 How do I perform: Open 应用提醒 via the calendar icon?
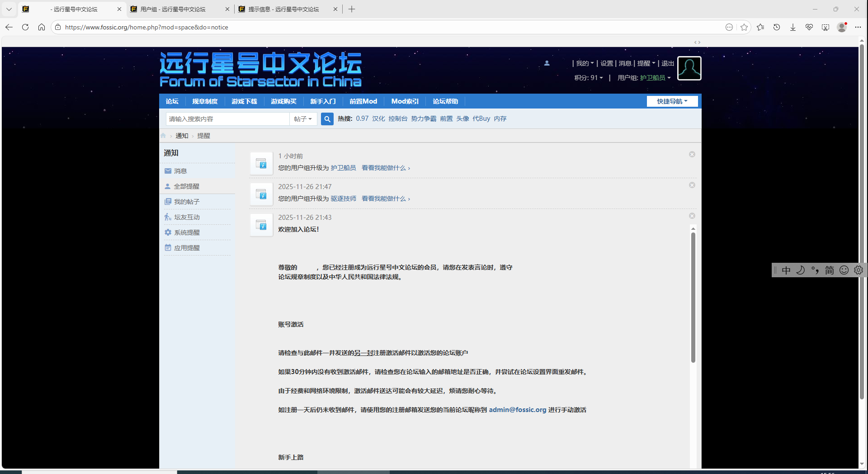pyautogui.click(x=169, y=247)
